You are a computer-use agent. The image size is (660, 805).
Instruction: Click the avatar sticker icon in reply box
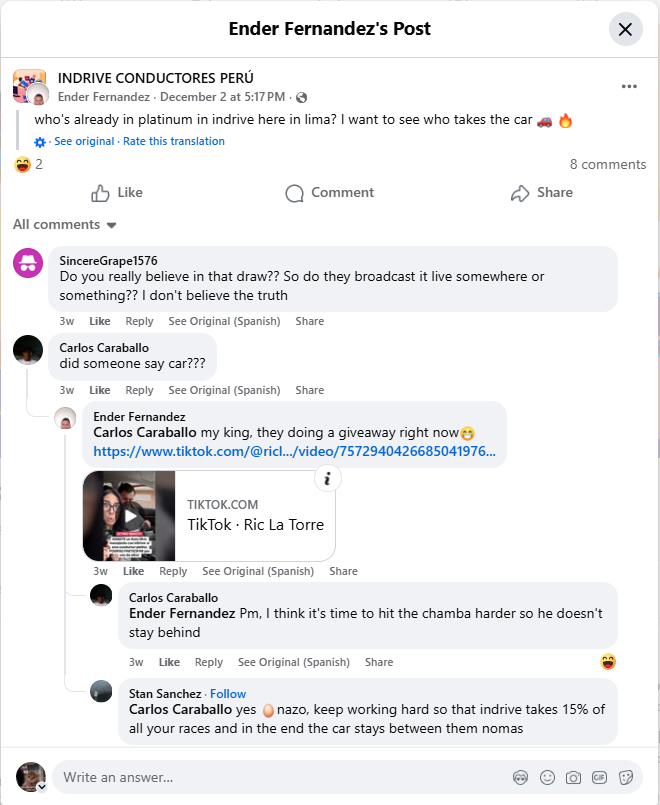[521, 777]
